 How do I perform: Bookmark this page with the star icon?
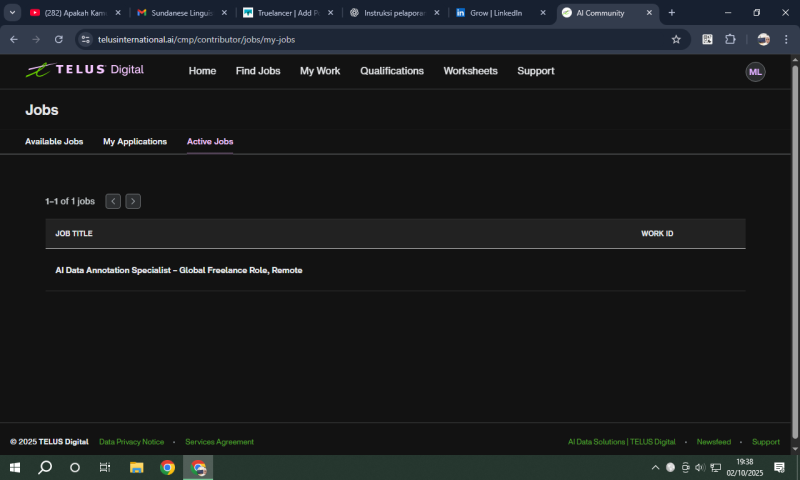[x=676, y=39]
